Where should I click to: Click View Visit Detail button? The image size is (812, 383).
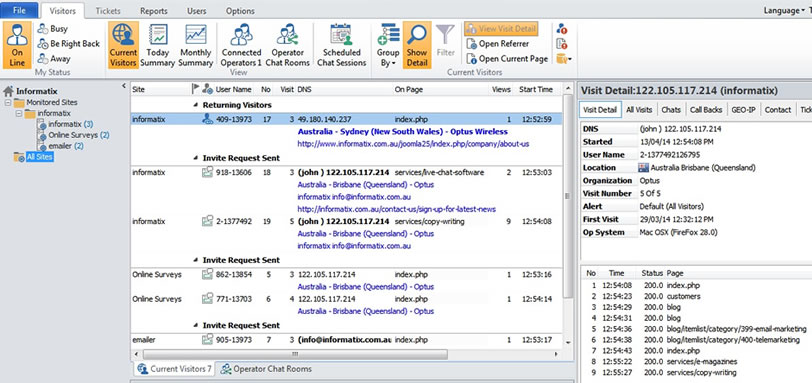[x=501, y=29]
